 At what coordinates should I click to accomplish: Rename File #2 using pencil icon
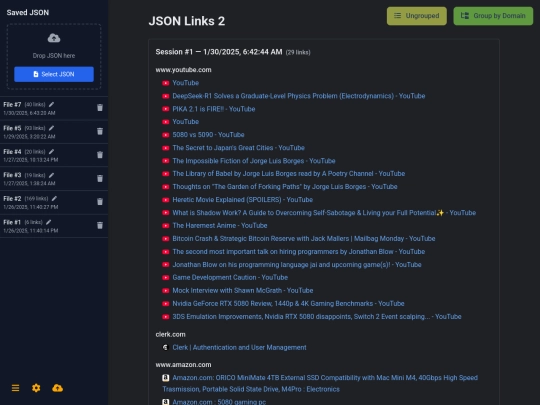point(54,198)
